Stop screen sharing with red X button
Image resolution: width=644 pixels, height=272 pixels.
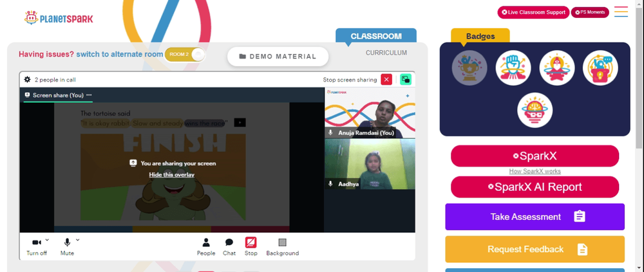coord(386,80)
